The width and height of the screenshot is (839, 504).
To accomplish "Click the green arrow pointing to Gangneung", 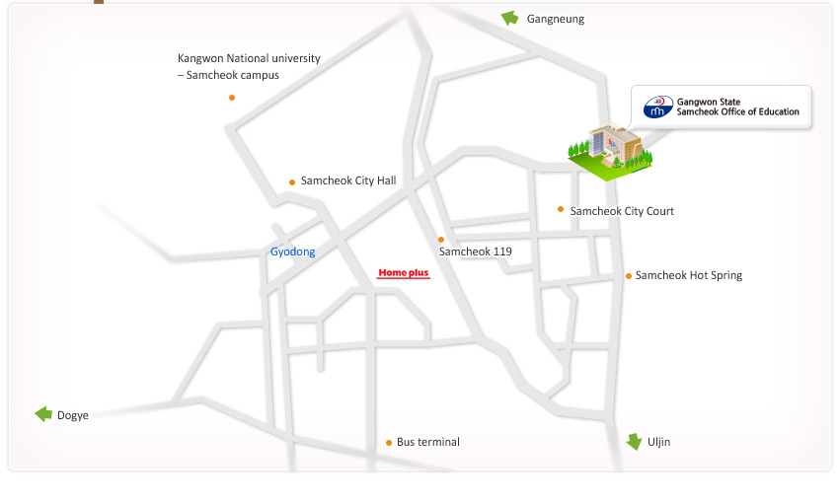I will [x=510, y=18].
